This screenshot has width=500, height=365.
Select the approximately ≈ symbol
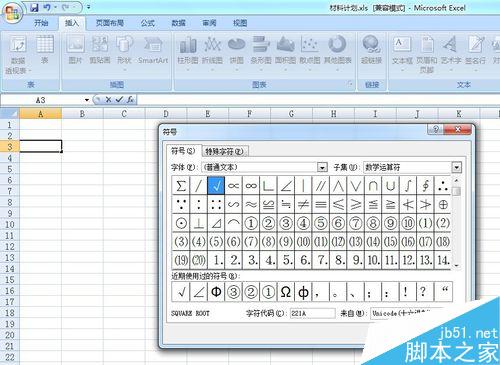point(251,204)
